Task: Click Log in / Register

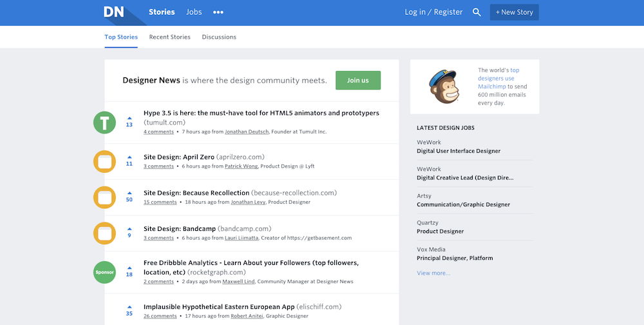Action: click(433, 12)
